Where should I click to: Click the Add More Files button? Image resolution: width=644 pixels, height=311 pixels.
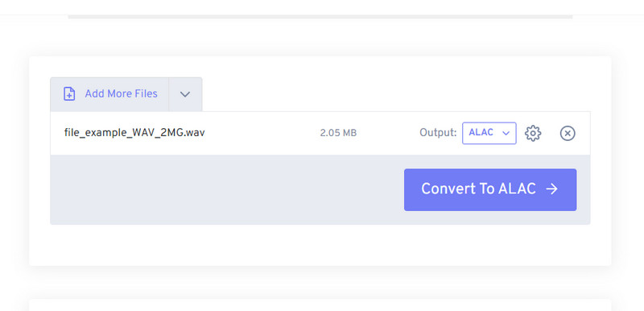click(109, 94)
